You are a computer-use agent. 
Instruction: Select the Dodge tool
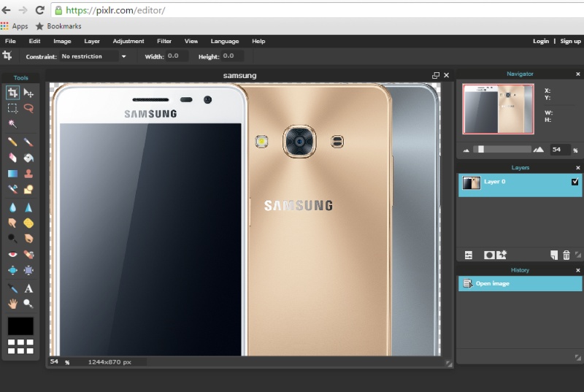pyautogui.click(x=12, y=239)
